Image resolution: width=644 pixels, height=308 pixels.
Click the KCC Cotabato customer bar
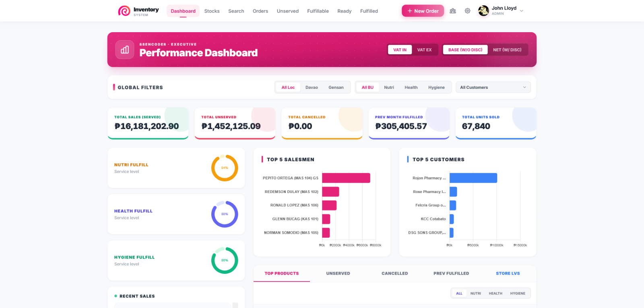[x=452, y=219]
